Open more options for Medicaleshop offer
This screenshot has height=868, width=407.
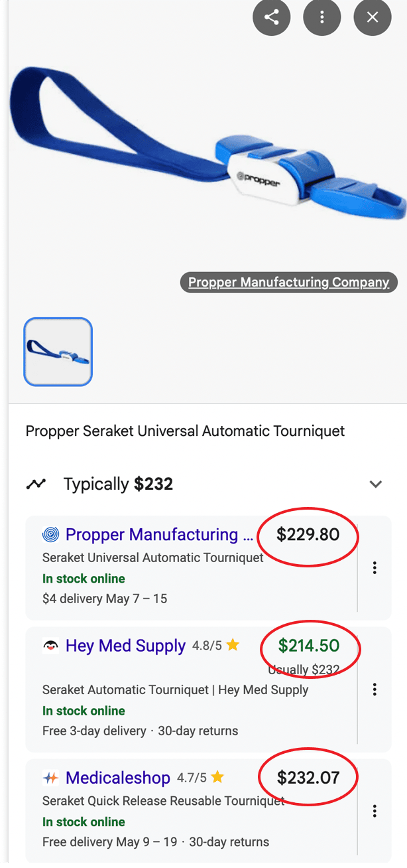375,811
